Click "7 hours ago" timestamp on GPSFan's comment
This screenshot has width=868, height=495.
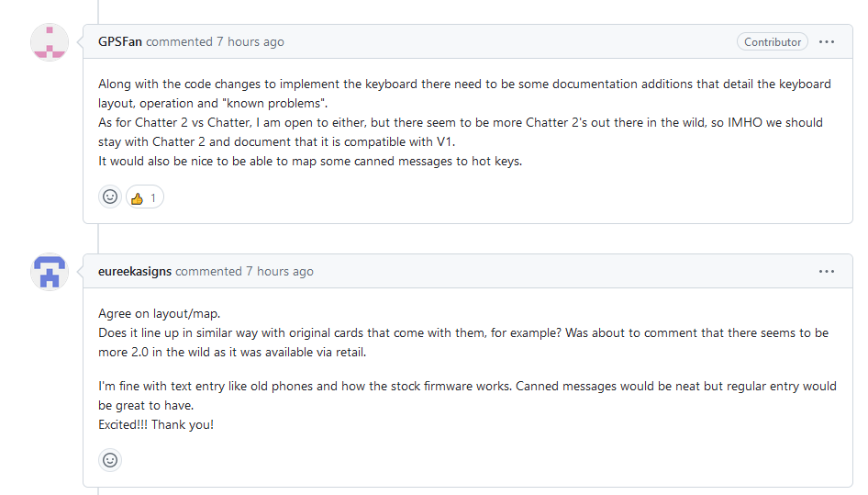[x=250, y=41]
